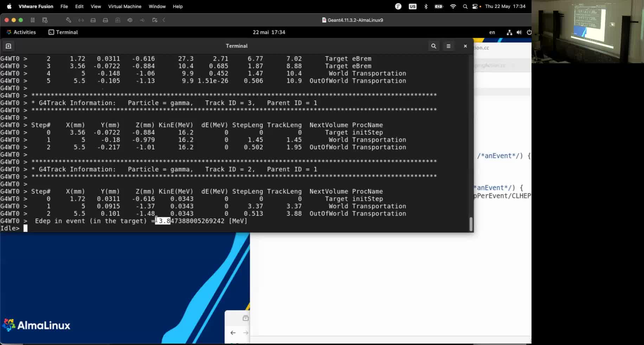Open macOS Control Center toggles icon
Image resolution: width=644 pixels, height=345 pixels.
pos(475,6)
